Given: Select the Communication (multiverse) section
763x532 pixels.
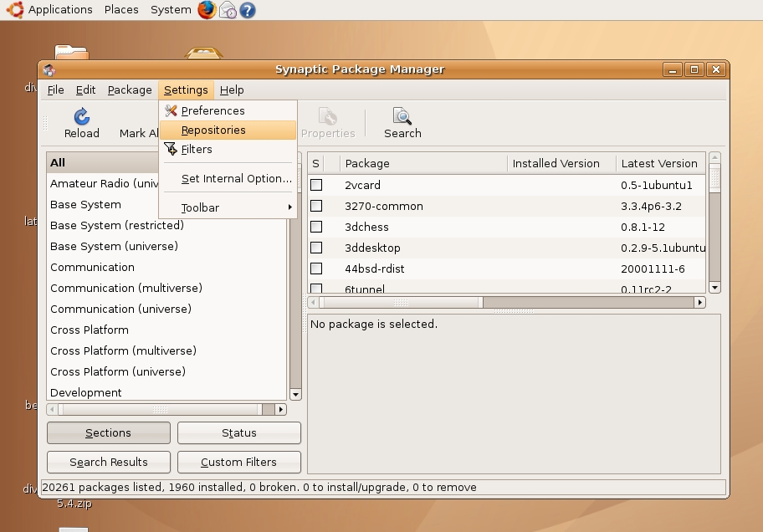Looking at the screenshot, I should (x=167, y=288).
